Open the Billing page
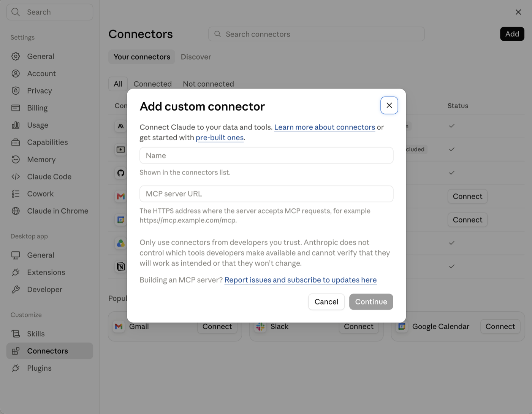This screenshot has width=532, height=414. pyautogui.click(x=50, y=108)
